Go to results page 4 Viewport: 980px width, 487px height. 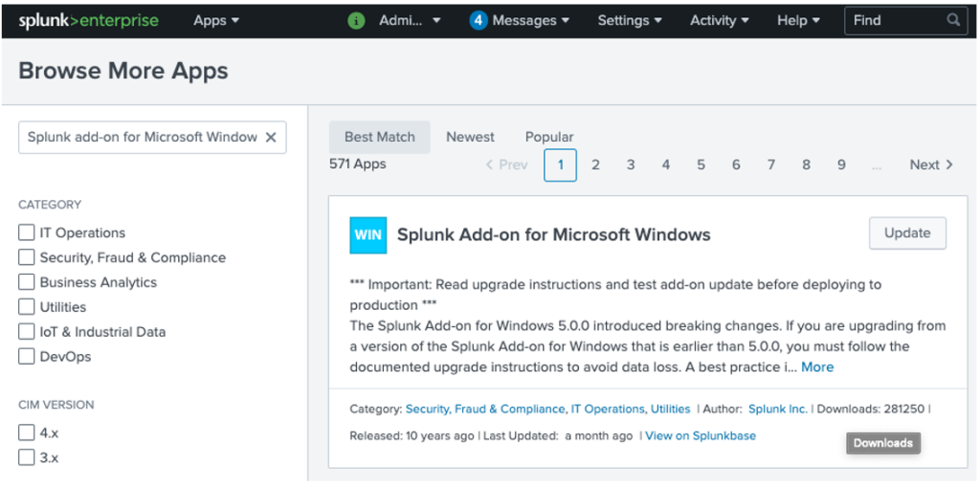point(666,165)
